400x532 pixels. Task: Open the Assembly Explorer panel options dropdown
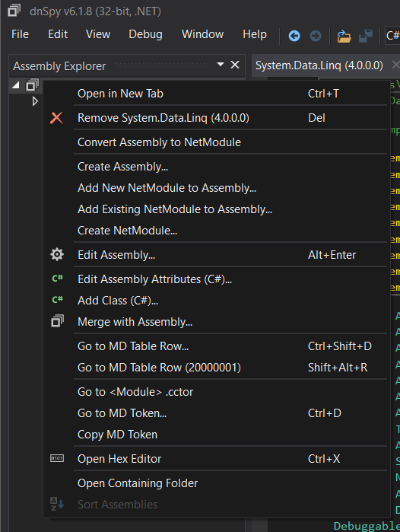coord(221,64)
